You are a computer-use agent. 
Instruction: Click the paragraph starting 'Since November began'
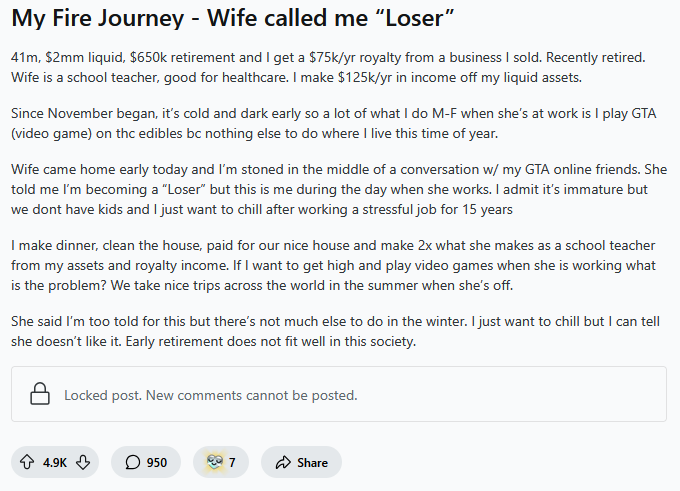point(333,123)
